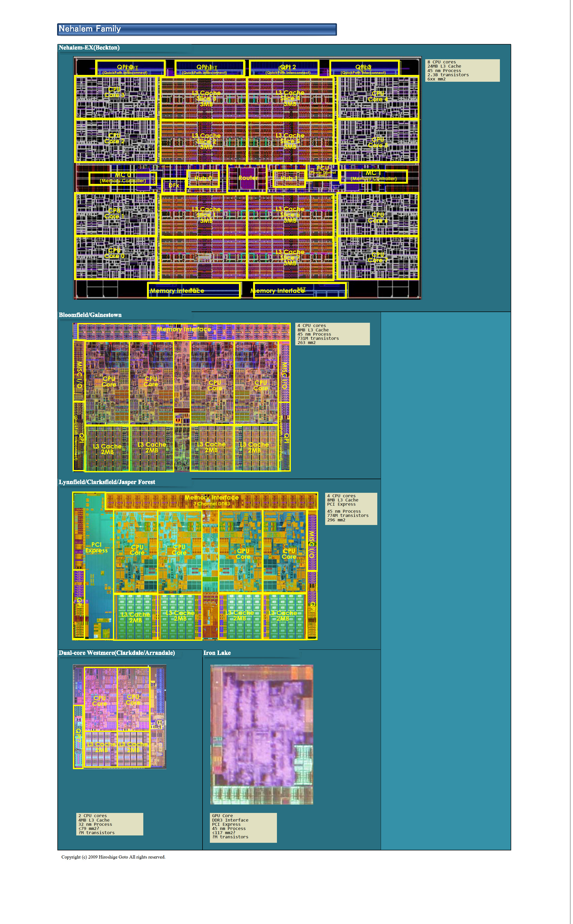Select Hub 1 block on Beckton die
The width and height of the screenshot is (573, 924).
pos(289,179)
